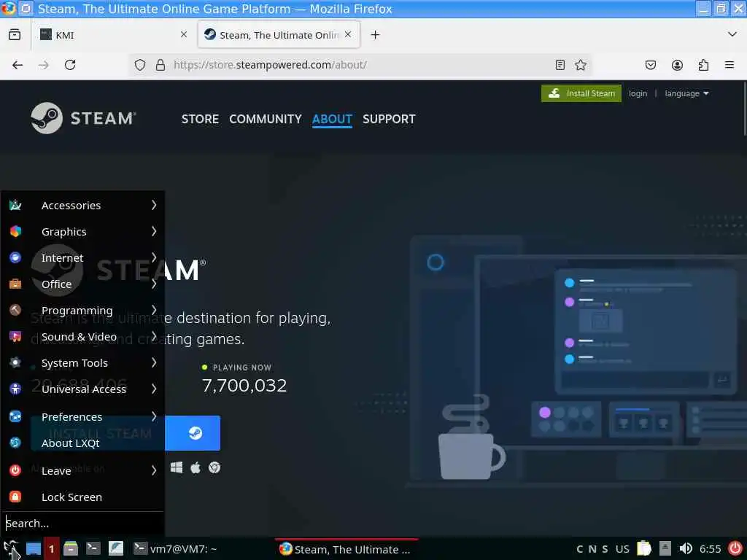Open a new browser tab
The height and width of the screenshot is (560, 747).
pyautogui.click(x=376, y=35)
